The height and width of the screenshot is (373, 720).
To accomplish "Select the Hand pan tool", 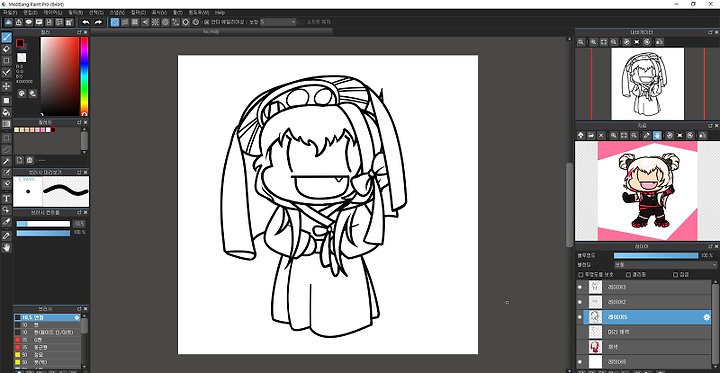I will pos(6,248).
